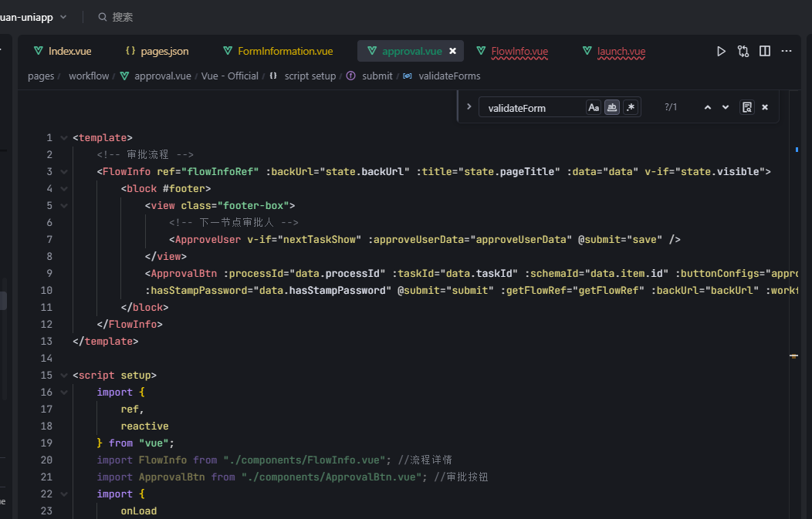Toggle Use Regular Expression in find widget
The width and height of the screenshot is (812, 519).
point(631,107)
